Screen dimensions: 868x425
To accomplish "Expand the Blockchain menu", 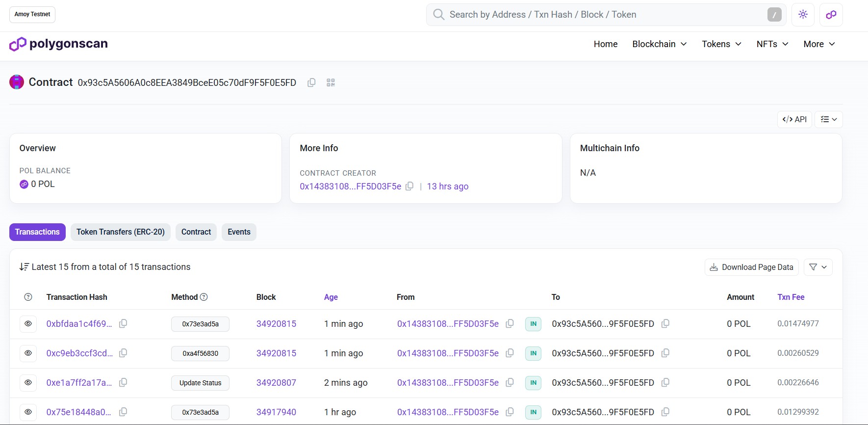I will point(659,44).
